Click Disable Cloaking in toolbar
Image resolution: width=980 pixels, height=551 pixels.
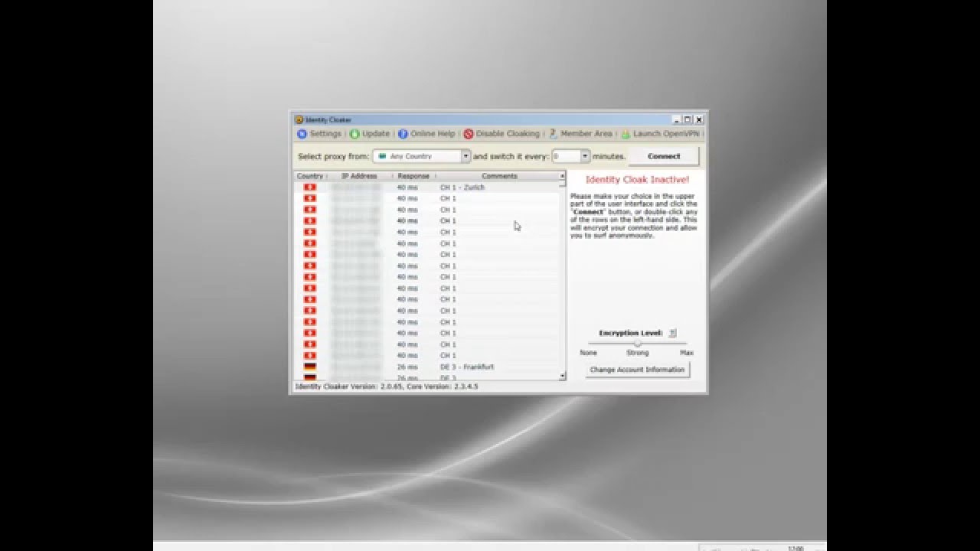click(x=501, y=134)
